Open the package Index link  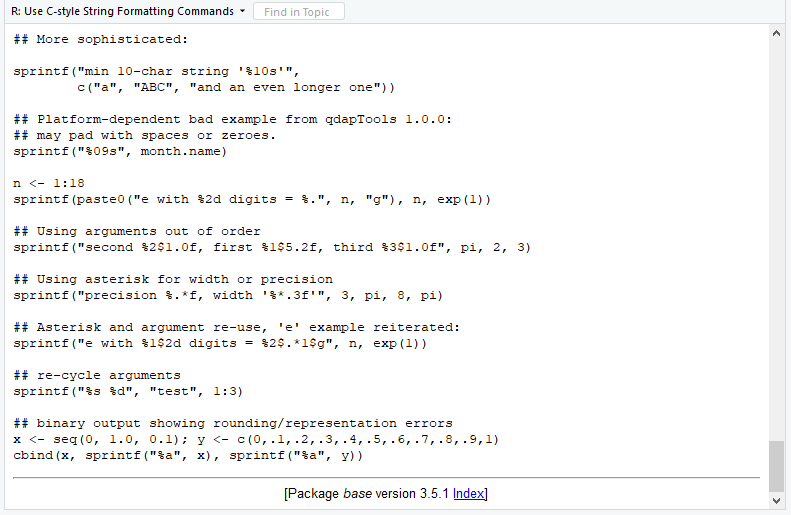pos(469,493)
